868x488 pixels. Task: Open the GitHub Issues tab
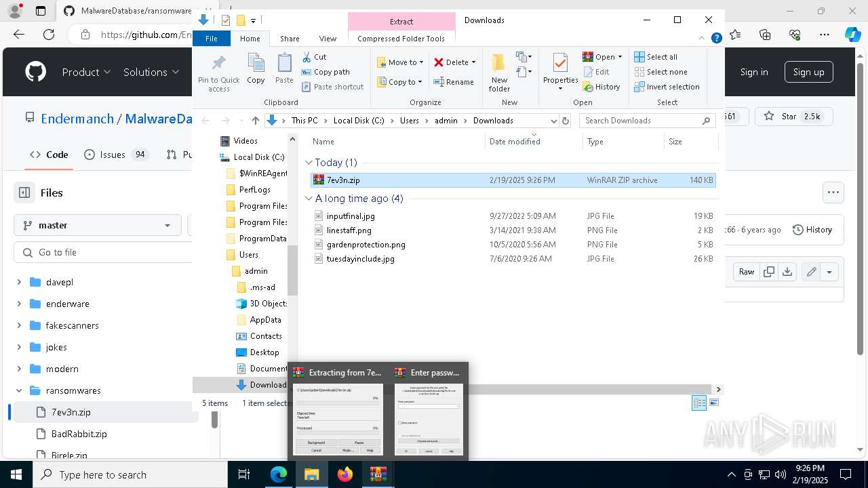[115, 155]
